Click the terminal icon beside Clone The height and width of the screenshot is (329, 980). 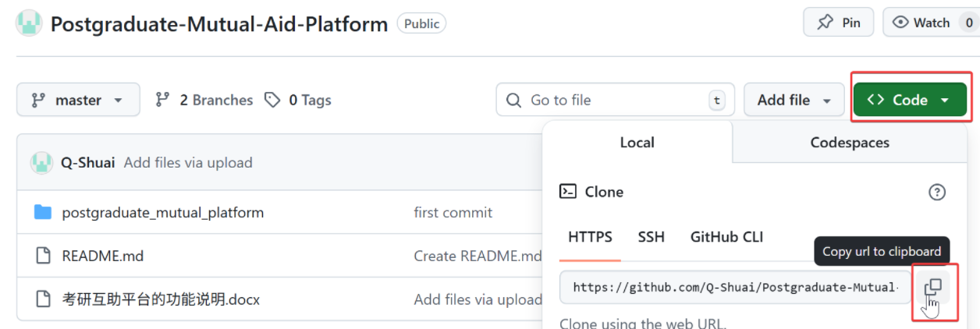568,192
